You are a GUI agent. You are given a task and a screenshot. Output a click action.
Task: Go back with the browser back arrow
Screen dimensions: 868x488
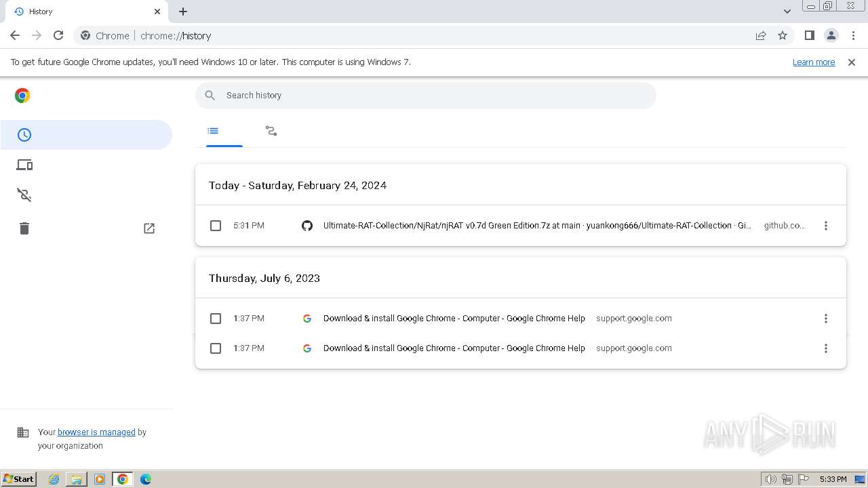tap(15, 35)
